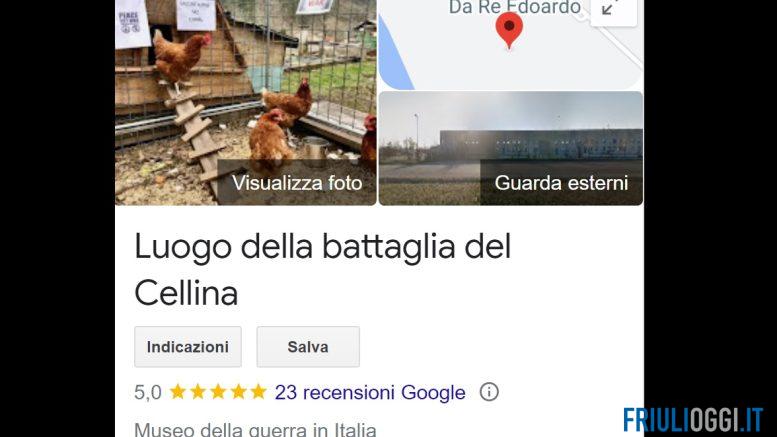This screenshot has height=437, width=777.
Task: Click the middle gold rating star
Action: tap(218, 392)
